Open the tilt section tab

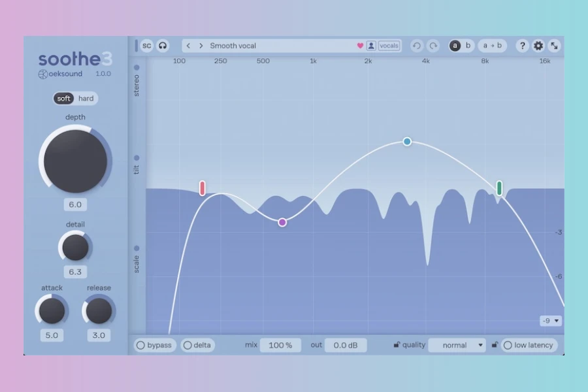coord(137,165)
